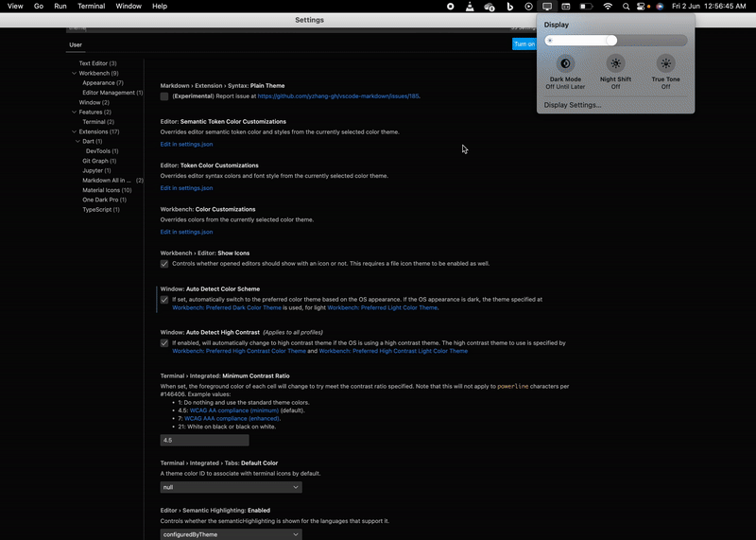The image size is (756, 540).
Task: Open the github.com vscode-markdown issue link
Action: [338, 96]
